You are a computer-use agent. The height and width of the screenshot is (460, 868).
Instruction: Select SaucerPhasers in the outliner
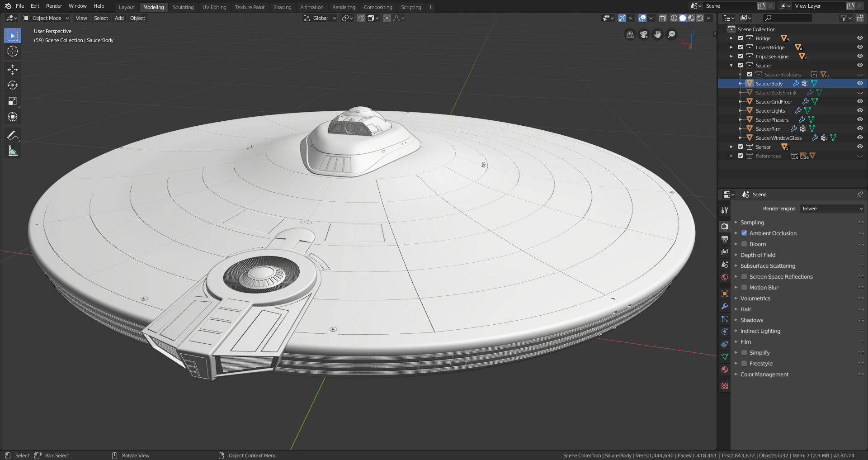(x=772, y=120)
